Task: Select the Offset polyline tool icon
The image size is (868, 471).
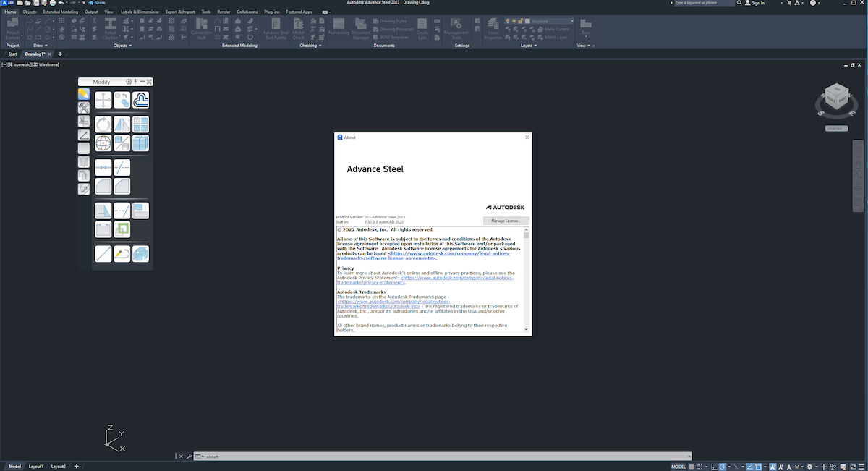Action: (x=141, y=100)
